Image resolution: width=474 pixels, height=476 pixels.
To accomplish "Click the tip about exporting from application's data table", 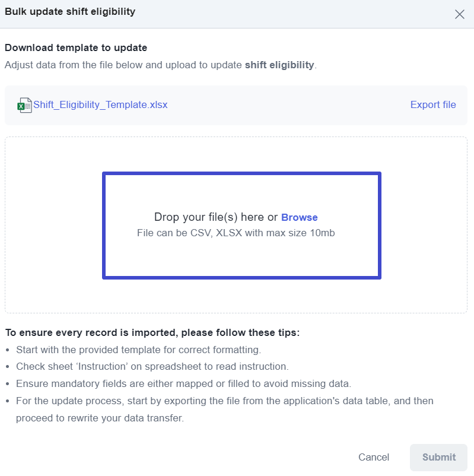I will tap(225, 409).
